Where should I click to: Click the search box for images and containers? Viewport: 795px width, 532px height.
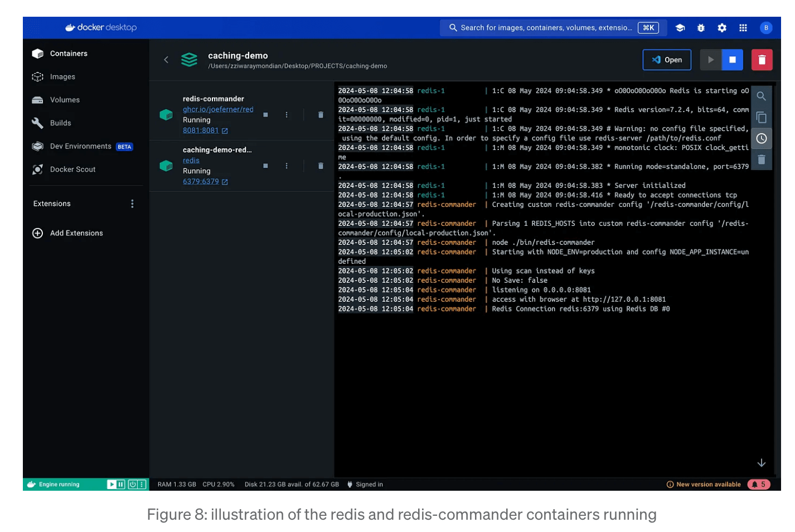coord(554,28)
